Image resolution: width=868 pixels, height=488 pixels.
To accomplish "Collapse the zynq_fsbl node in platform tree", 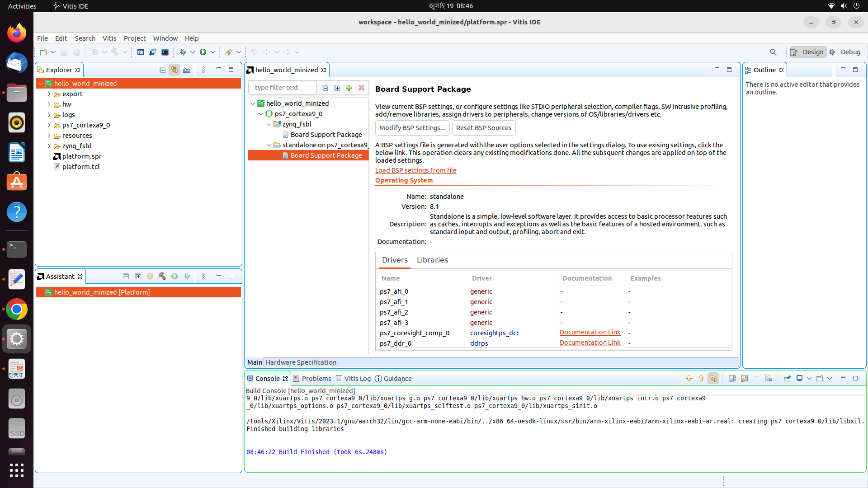I will tap(269, 124).
